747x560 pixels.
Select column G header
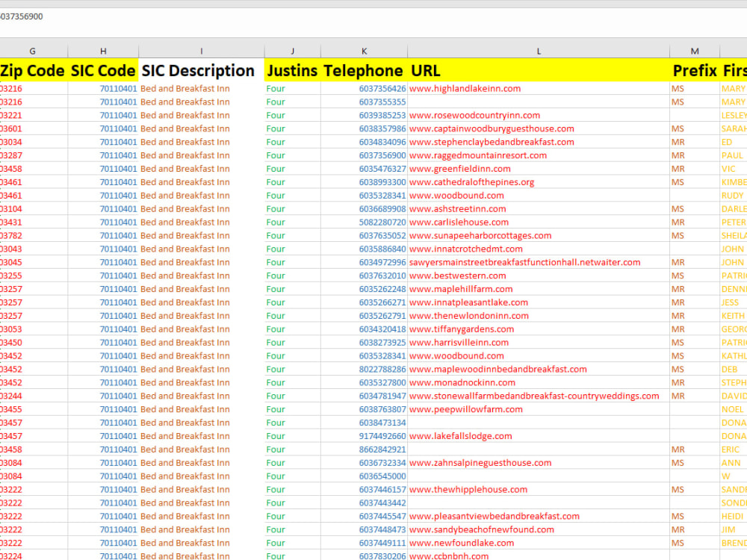(x=34, y=51)
